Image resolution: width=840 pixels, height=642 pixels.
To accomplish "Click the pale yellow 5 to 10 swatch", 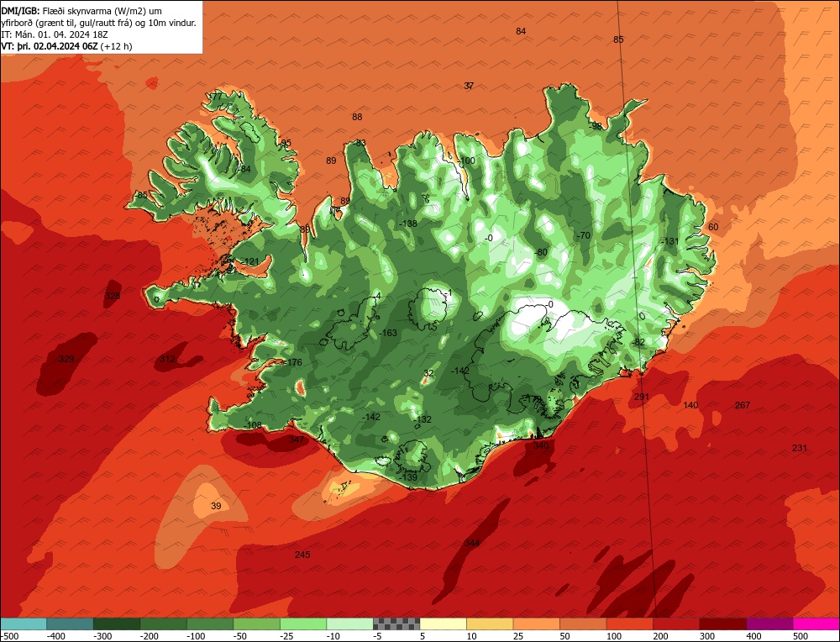I will tap(443, 624).
